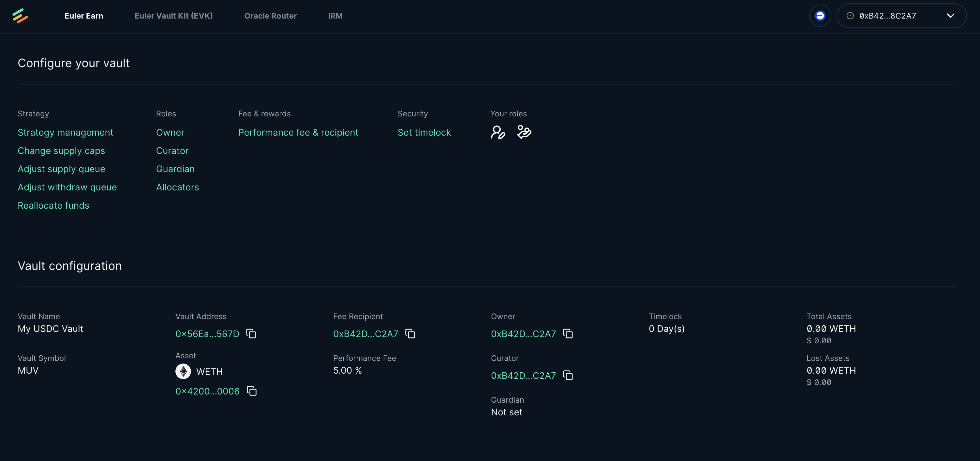Open the Owner role settings
Image resolution: width=980 pixels, height=461 pixels.
click(170, 132)
